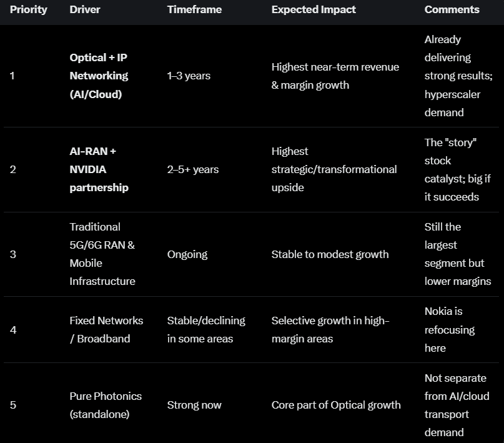Click the Pure Photonics (standalone) cell
Viewport: 504px width, 443px height.
(x=106, y=405)
